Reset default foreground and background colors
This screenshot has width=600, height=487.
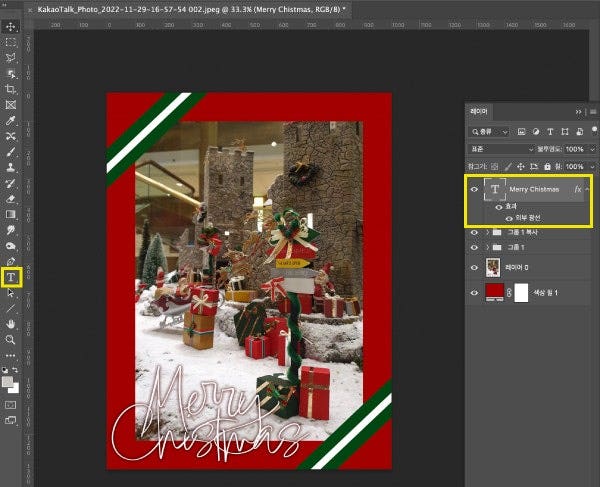pyautogui.click(x=5, y=370)
